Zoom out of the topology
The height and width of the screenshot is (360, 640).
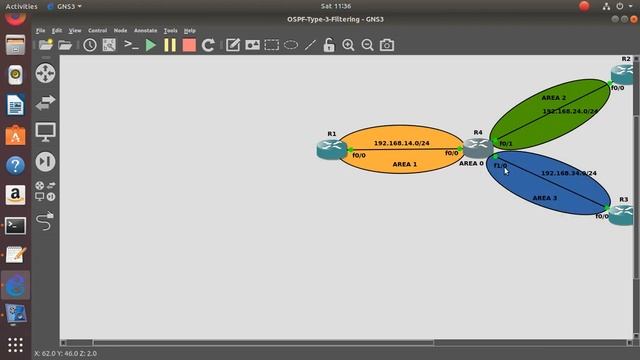coord(367,45)
